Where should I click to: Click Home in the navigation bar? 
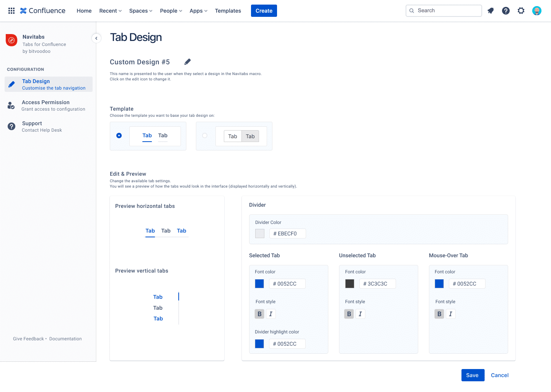pyautogui.click(x=84, y=10)
